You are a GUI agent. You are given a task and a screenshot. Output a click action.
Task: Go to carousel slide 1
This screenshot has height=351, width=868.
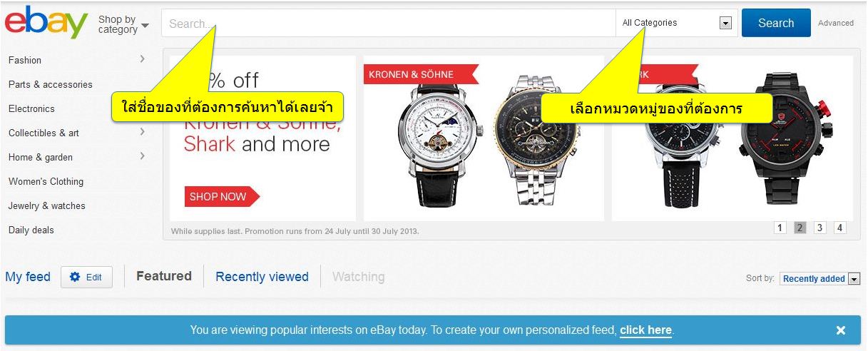(780, 228)
